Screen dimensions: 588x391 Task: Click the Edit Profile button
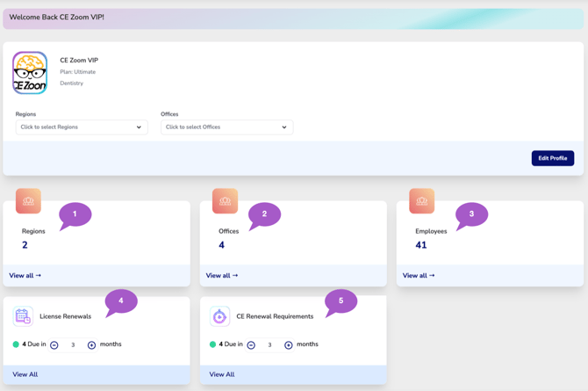(553, 158)
